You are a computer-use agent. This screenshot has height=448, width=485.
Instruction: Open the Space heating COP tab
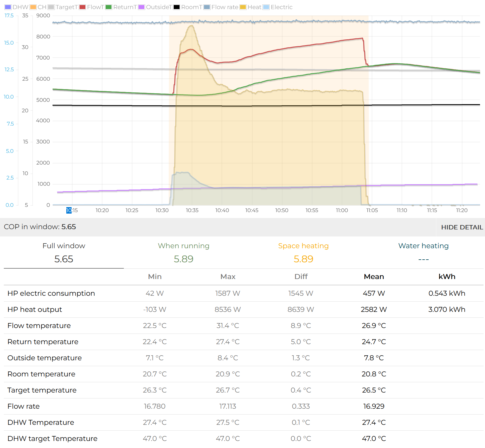(303, 253)
